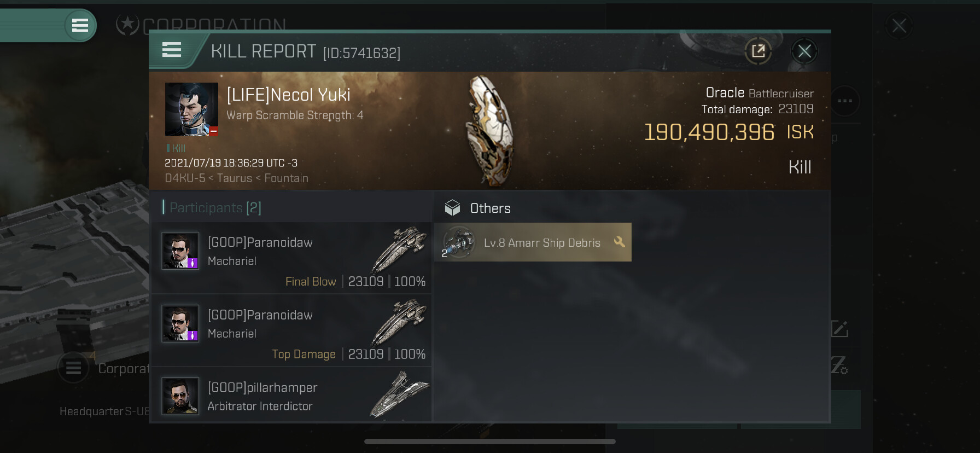This screenshot has width=980, height=453.
Task: Click the Machariel ship icon in Final Blow row
Action: (399, 249)
